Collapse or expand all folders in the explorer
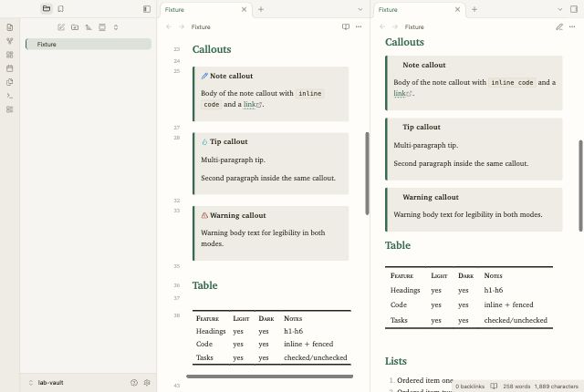This screenshot has width=584, height=392. coord(116,27)
